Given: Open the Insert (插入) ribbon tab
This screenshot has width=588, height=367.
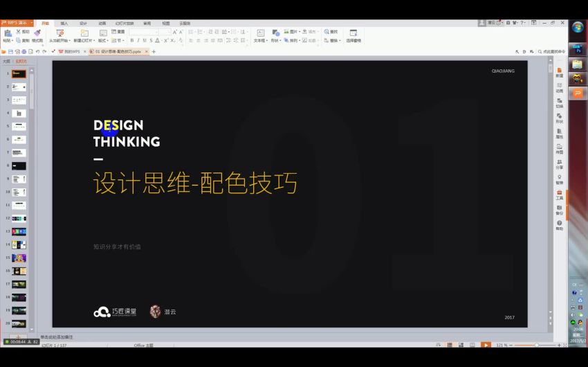Looking at the screenshot, I should [x=64, y=23].
